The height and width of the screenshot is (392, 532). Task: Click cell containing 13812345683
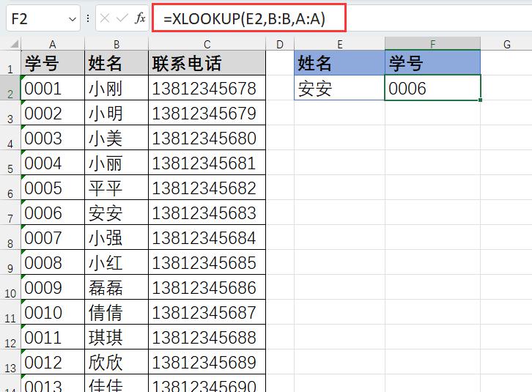[x=207, y=212]
